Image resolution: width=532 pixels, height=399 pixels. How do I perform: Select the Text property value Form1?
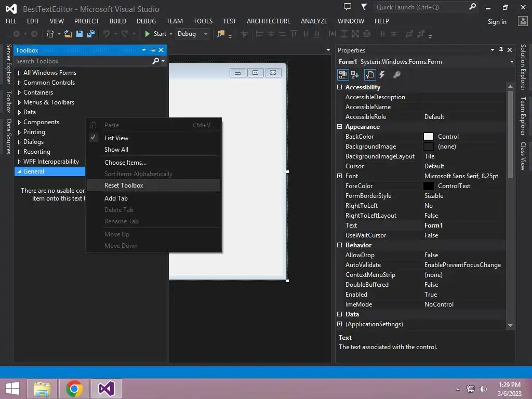tap(433, 225)
